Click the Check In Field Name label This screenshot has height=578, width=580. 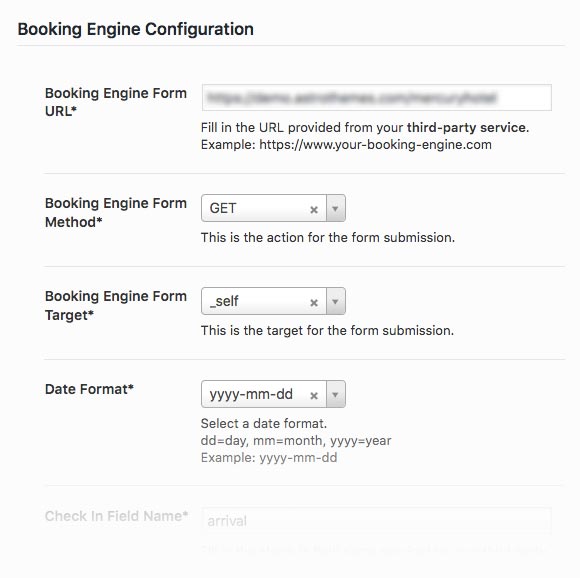click(x=117, y=516)
